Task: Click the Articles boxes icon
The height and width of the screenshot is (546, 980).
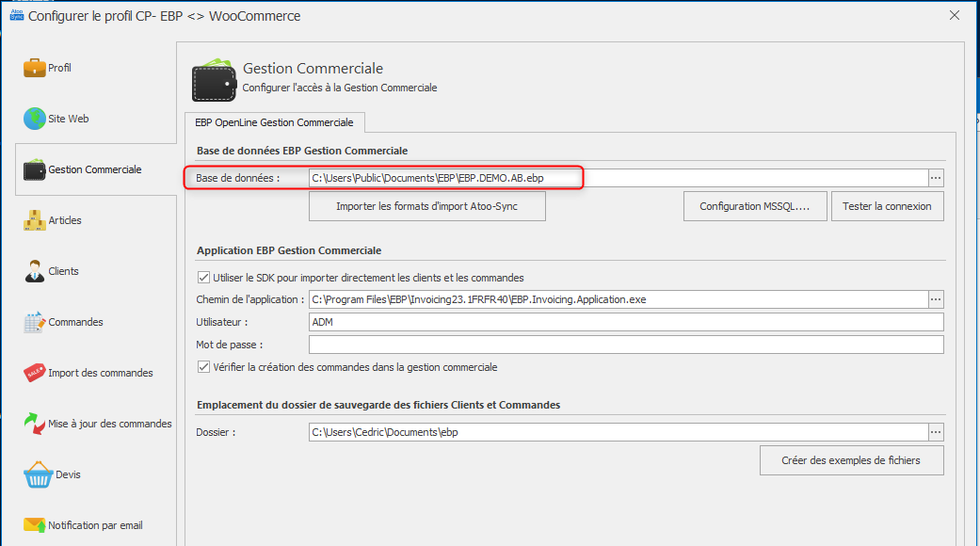Action: click(35, 220)
